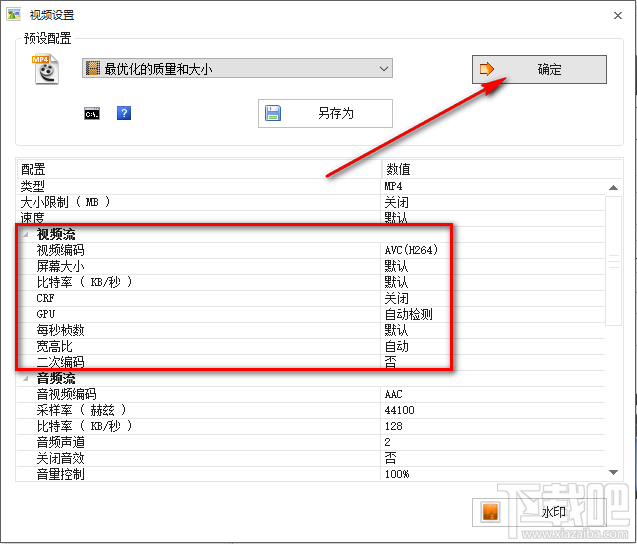Click the 默认 value for 每秒帧数
The width and height of the screenshot is (637, 544).
coord(396,330)
